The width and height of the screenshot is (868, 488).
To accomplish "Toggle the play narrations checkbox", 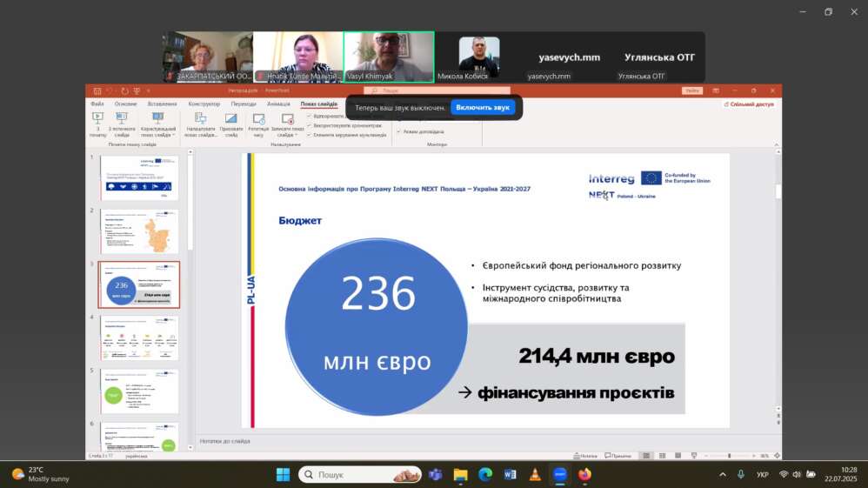I will [x=310, y=117].
